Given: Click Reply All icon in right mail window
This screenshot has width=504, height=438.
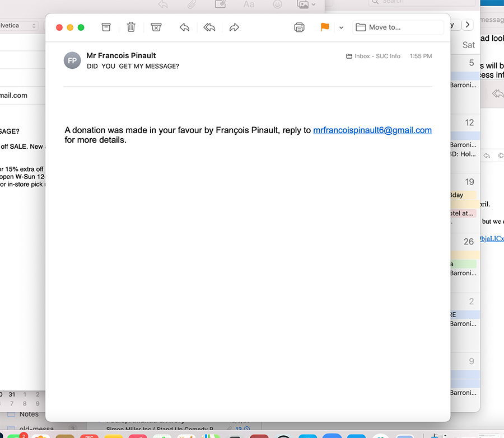Looking at the screenshot, I should tap(498, 94).
